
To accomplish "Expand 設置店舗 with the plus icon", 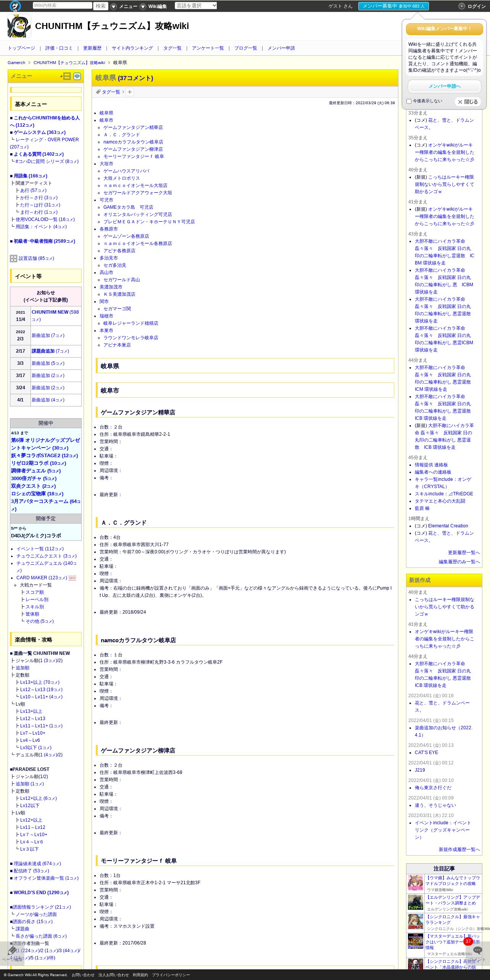I will (13, 258).
